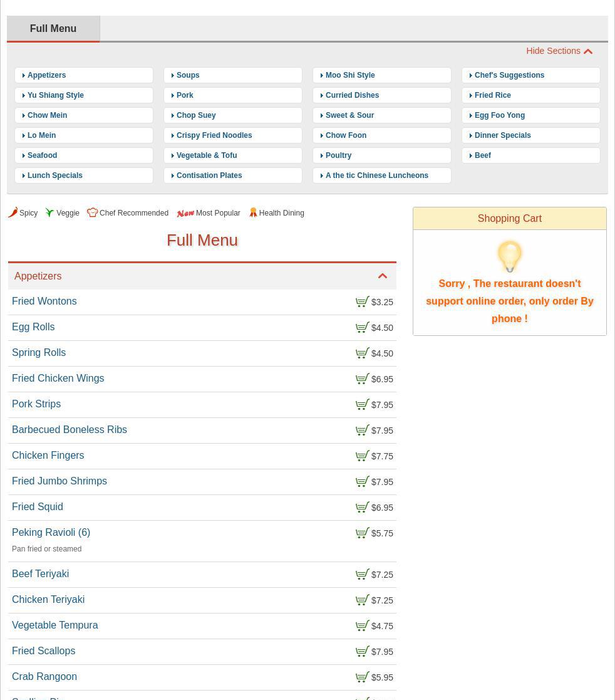Jump to the Soups section
This screenshot has height=700, width=615.
pyautogui.click(x=188, y=75)
